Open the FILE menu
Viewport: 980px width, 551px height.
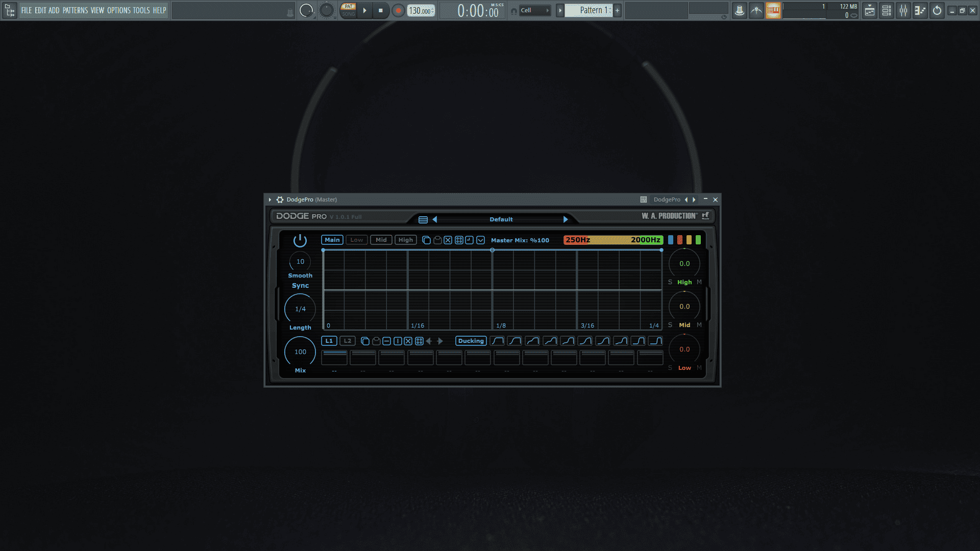27,10
